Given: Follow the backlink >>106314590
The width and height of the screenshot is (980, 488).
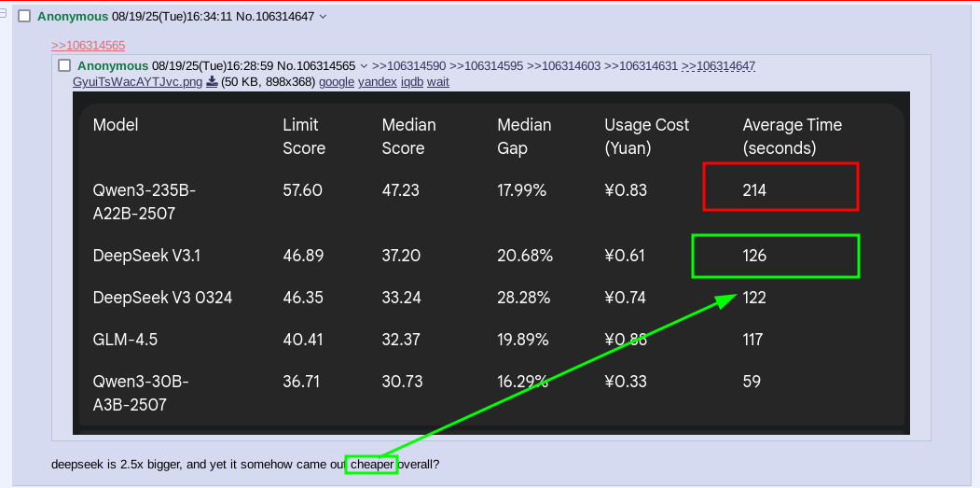Looking at the screenshot, I should [408, 65].
